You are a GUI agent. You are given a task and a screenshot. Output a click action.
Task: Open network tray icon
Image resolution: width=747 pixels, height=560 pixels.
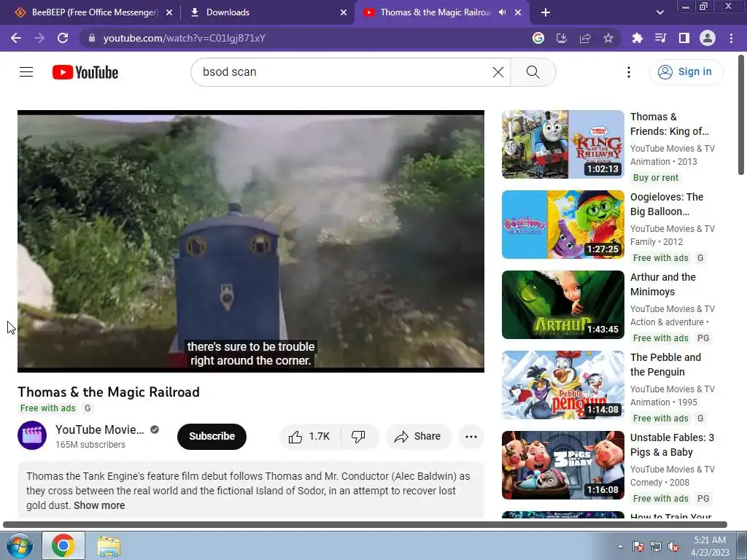(x=656, y=546)
